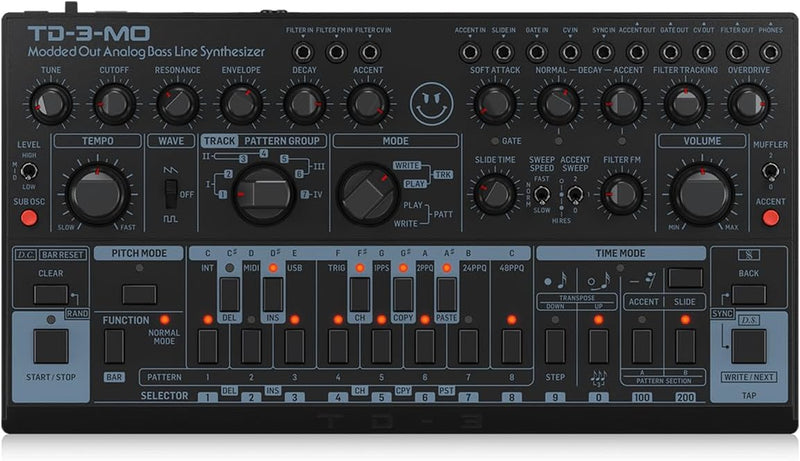Click the large Volume knob
The image size is (800, 461).
702,194
